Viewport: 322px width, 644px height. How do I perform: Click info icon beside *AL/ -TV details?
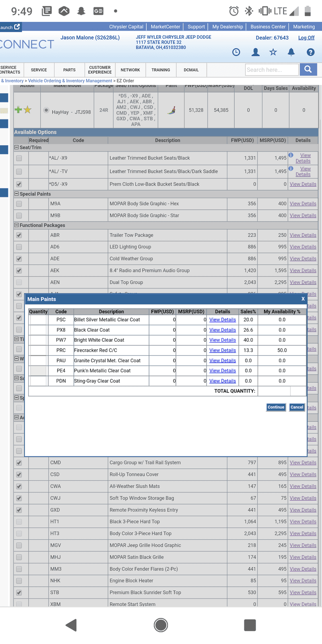point(291,168)
